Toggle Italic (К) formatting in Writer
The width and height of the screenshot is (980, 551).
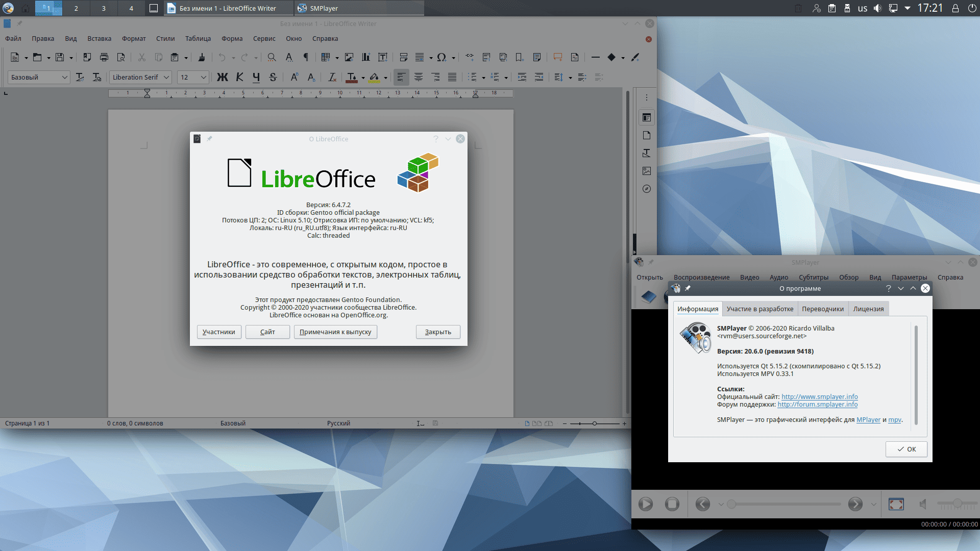239,78
